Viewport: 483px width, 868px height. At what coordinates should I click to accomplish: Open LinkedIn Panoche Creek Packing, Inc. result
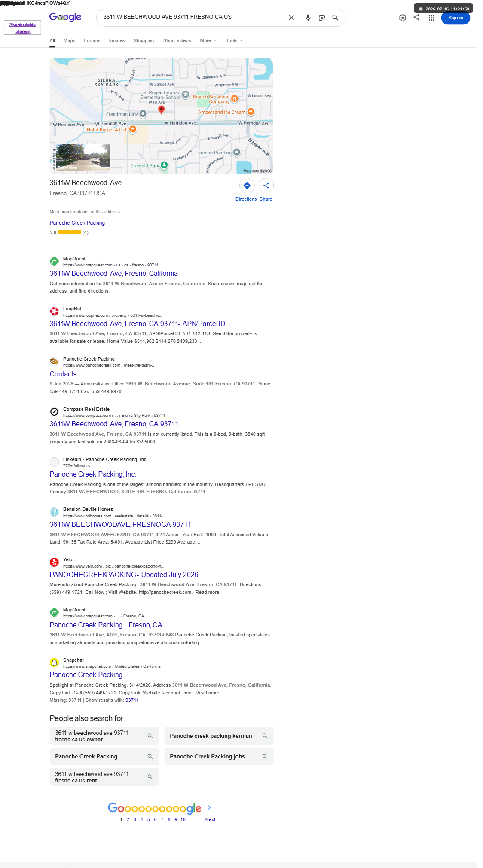pos(93,474)
